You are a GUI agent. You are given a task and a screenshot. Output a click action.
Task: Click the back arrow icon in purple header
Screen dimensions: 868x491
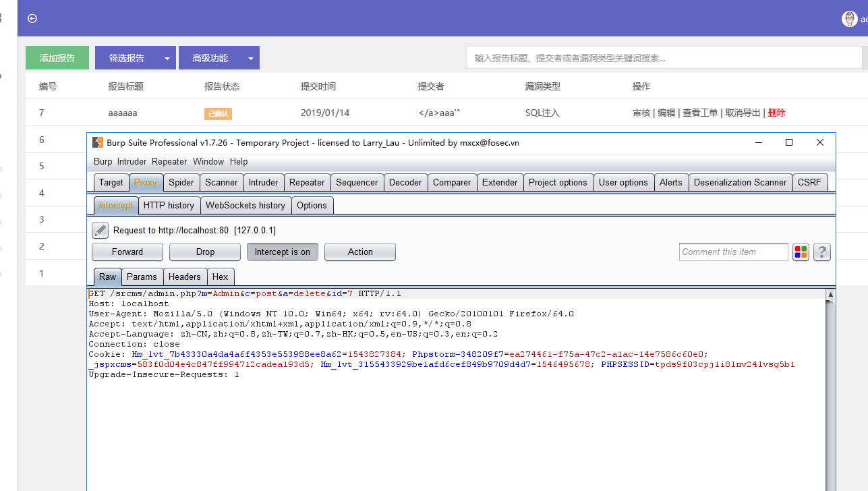click(32, 19)
